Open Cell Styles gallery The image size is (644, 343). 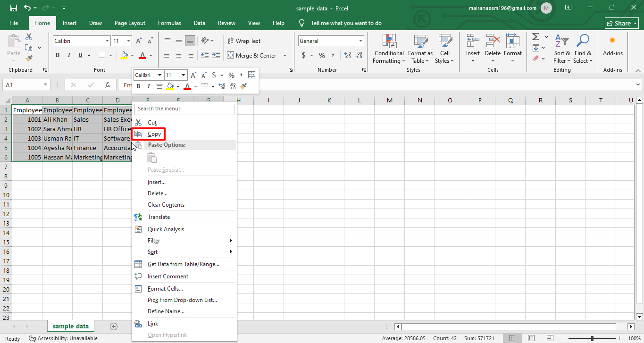[x=444, y=49]
